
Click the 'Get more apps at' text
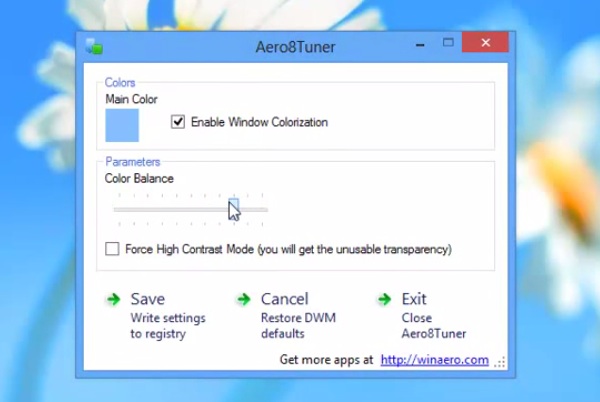click(326, 360)
